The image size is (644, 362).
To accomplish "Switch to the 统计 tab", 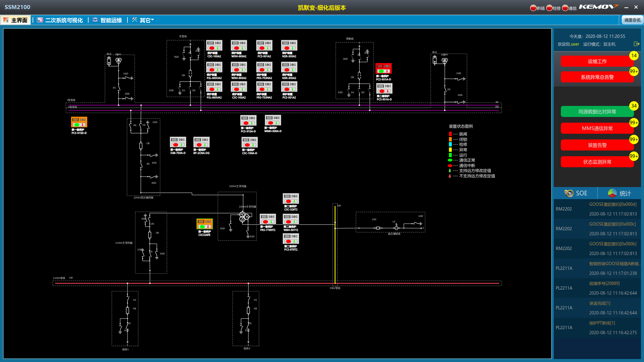I will (619, 193).
